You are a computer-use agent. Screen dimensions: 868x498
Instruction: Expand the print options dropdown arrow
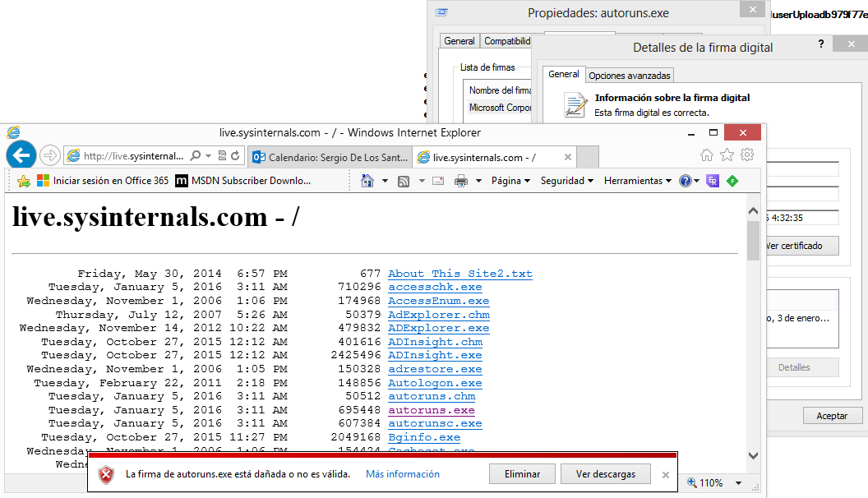pos(478,181)
